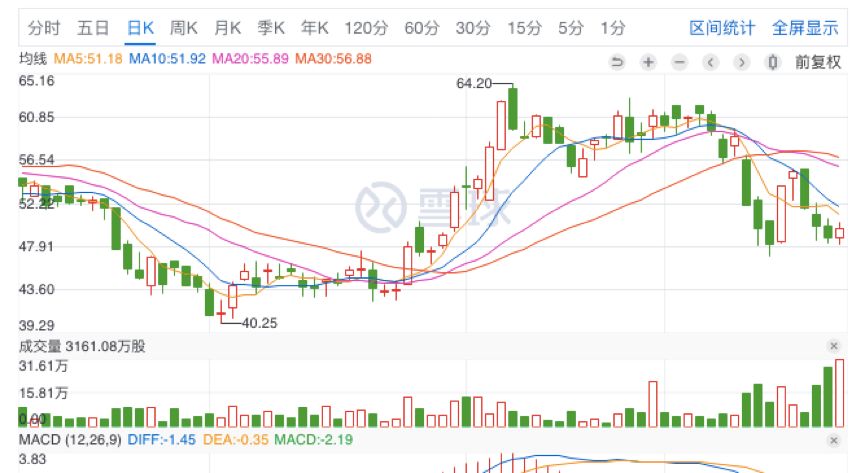Zoom out chart with minus icon
This screenshot has width=865, height=473.
pyautogui.click(x=680, y=62)
